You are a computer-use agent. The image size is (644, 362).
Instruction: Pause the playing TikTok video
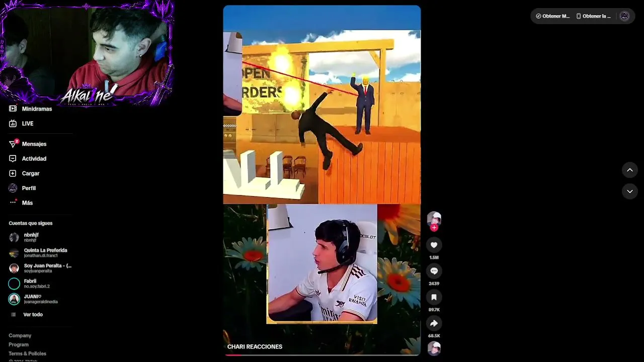click(x=322, y=180)
